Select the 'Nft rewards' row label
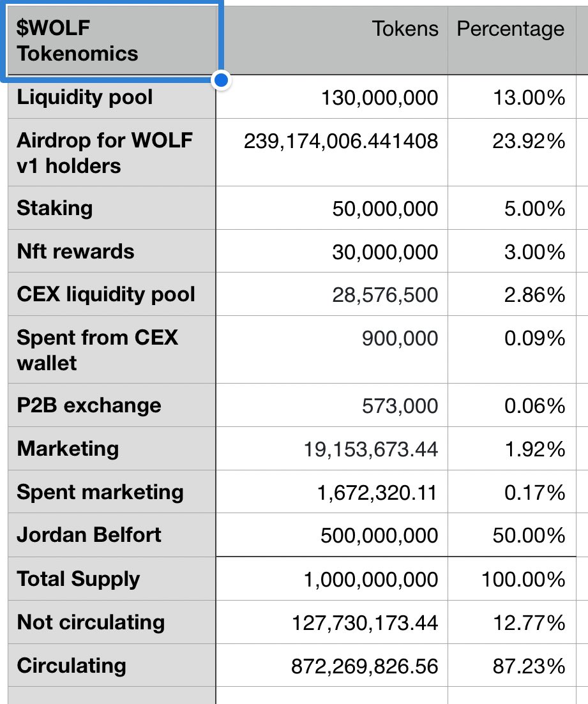The width and height of the screenshot is (588, 704). tap(112, 251)
